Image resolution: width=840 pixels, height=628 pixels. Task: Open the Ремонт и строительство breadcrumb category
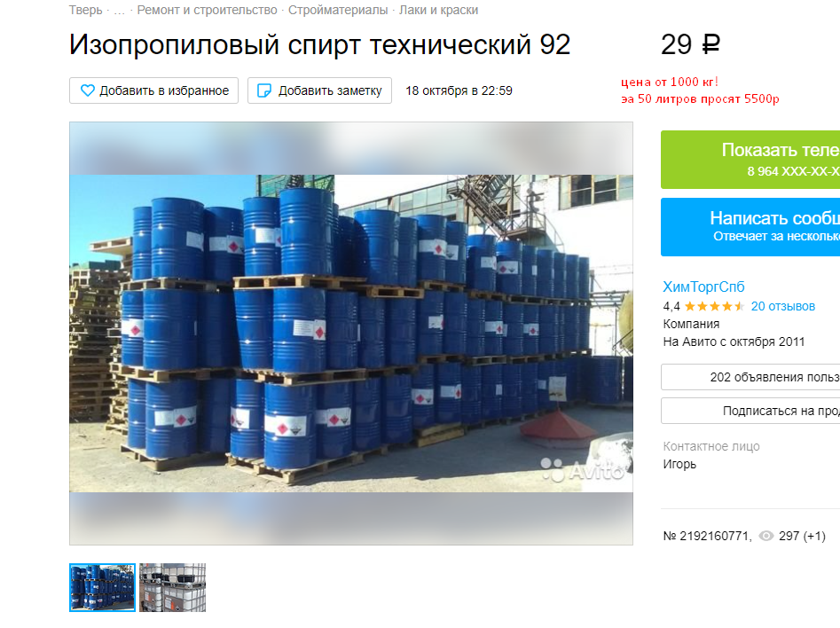pyautogui.click(x=207, y=10)
